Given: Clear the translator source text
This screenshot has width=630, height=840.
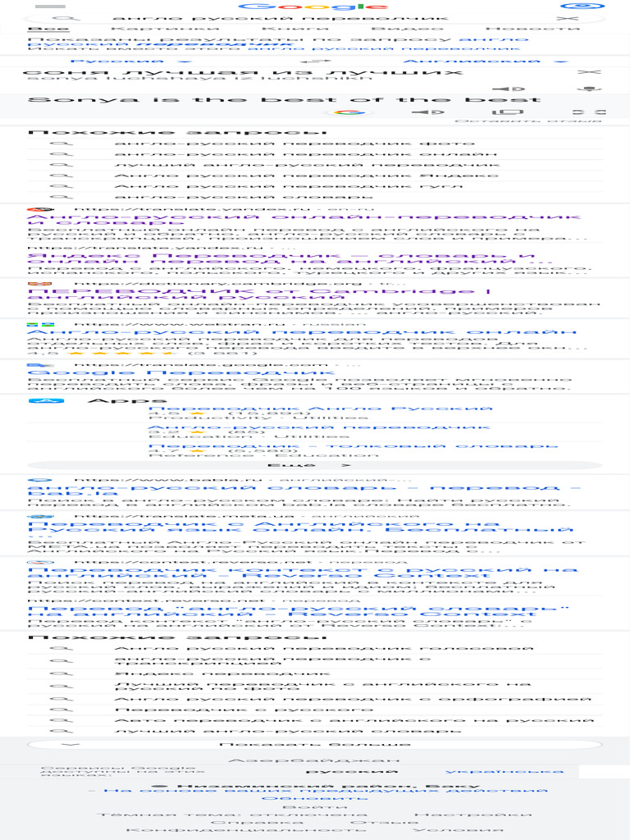Looking at the screenshot, I should tap(589, 72).
